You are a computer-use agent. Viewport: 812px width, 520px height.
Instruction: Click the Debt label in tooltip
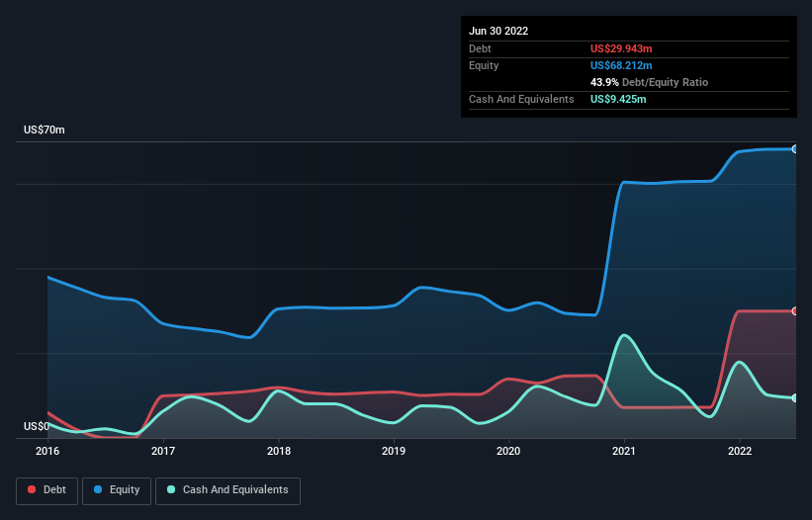pos(480,48)
